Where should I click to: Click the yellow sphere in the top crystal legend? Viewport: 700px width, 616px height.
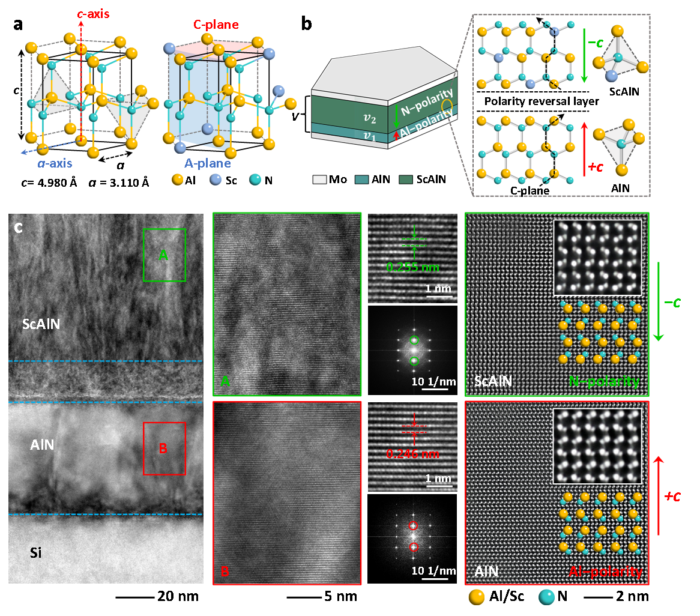[x=177, y=180]
